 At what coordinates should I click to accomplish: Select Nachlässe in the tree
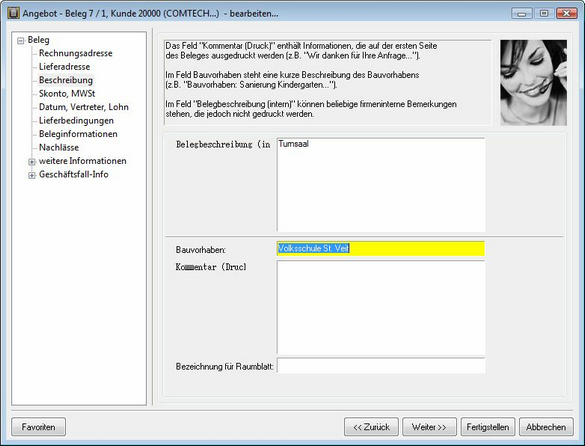click(x=59, y=147)
